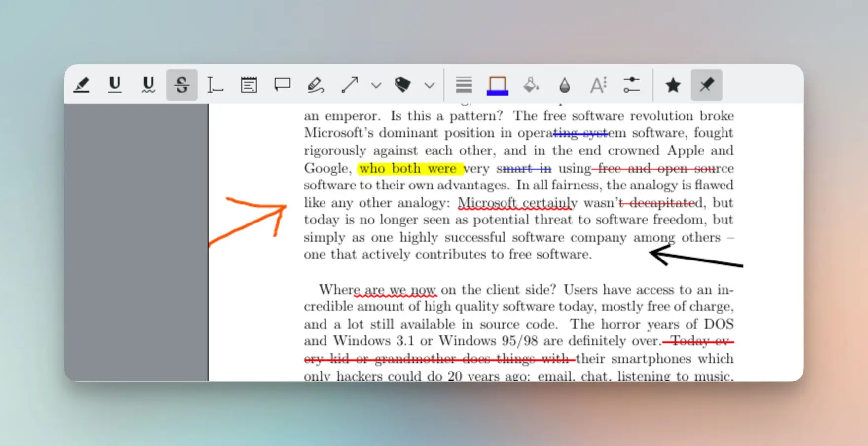Open the star quick annotations menu

pos(673,85)
